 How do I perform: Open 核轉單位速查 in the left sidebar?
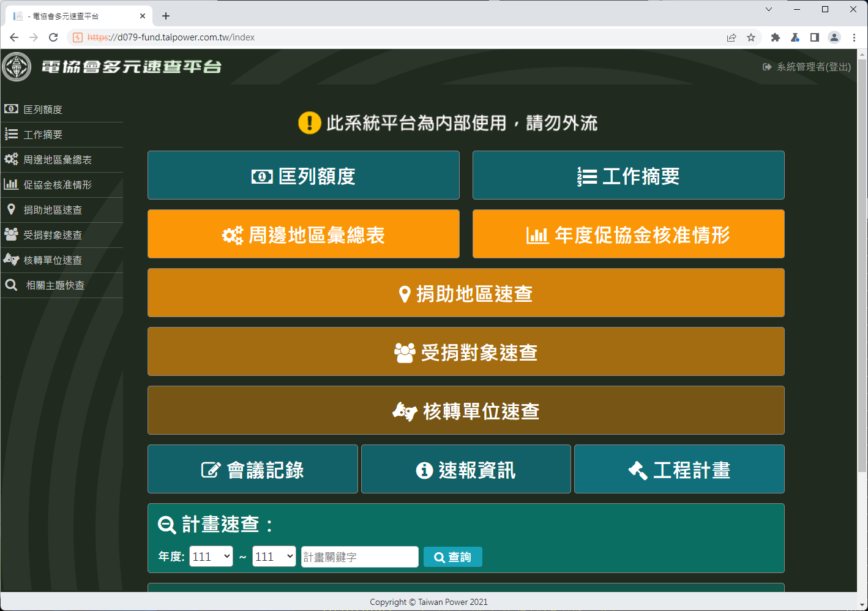[x=62, y=260]
